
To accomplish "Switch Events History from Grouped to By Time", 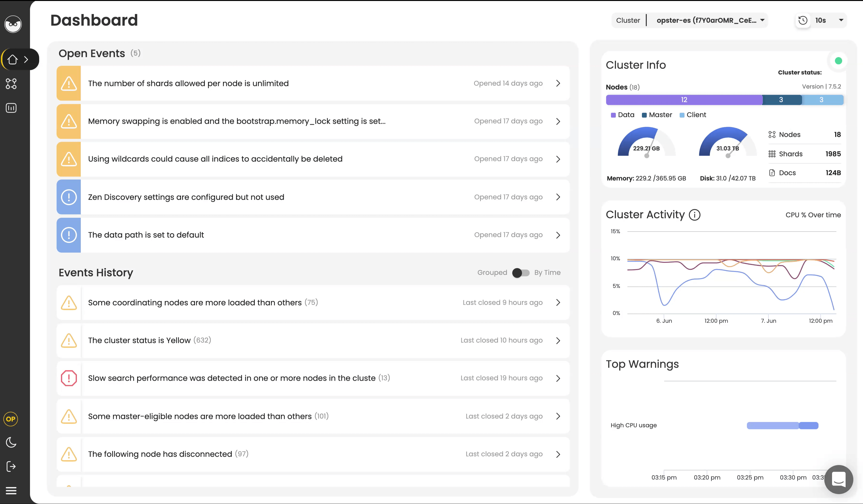I will (x=521, y=273).
